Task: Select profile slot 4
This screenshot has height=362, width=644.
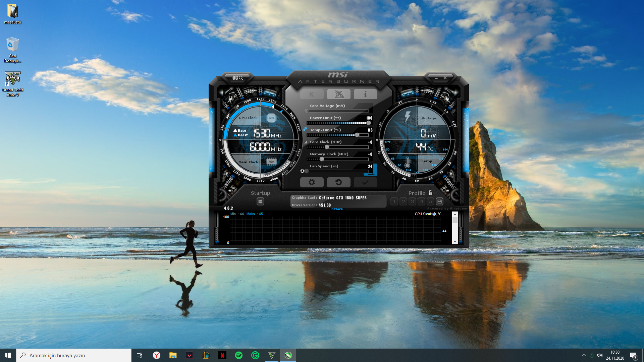Action: click(x=422, y=201)
